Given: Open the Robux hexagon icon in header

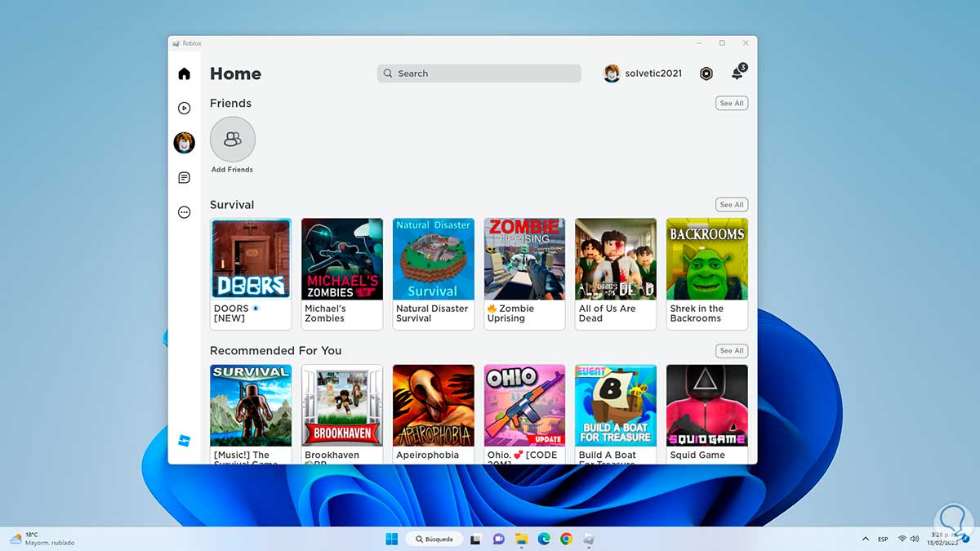Looking at the screenshot, I should [706, 73].
